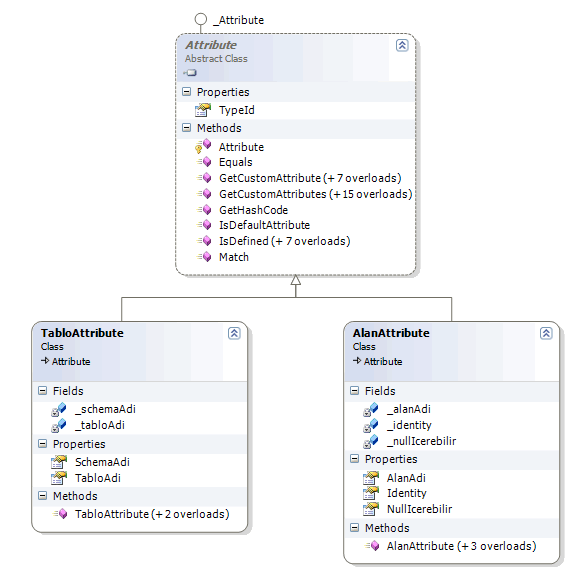Screen dimensions: 578x578
Task: Click the GetCustomAttribute method icon
Action: click(204, 178)
